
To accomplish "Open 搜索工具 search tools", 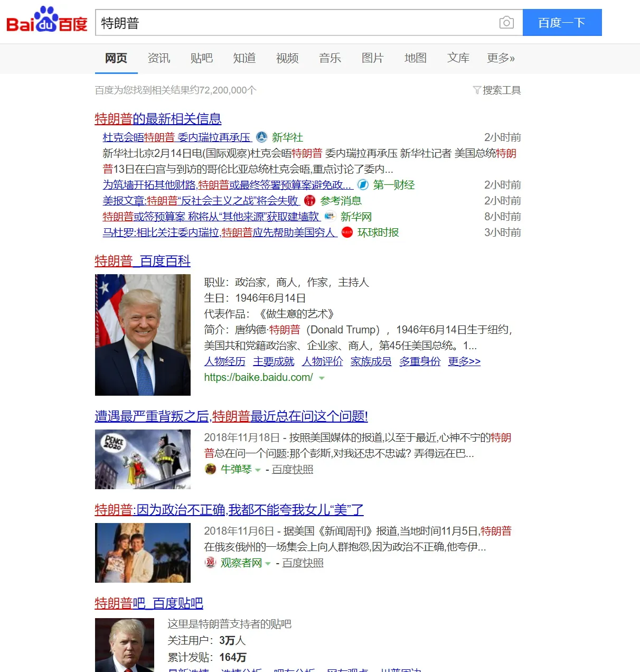I will coord(502,90).
